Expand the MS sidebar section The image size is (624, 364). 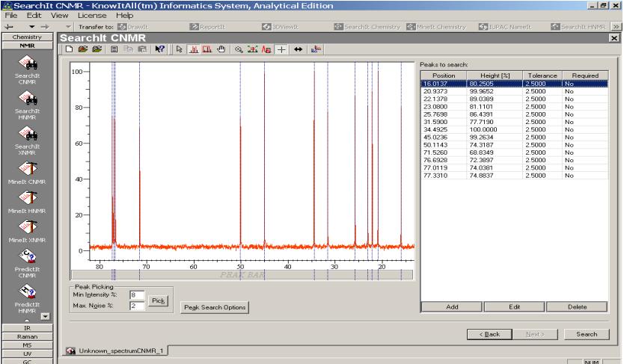coord(27,345)
